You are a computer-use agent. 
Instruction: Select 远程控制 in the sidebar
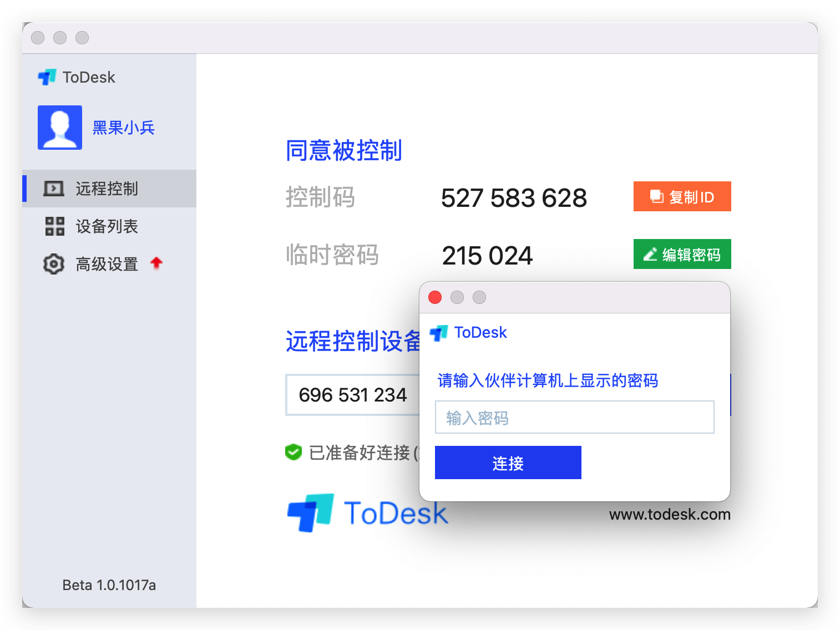[x=109, y=189]
